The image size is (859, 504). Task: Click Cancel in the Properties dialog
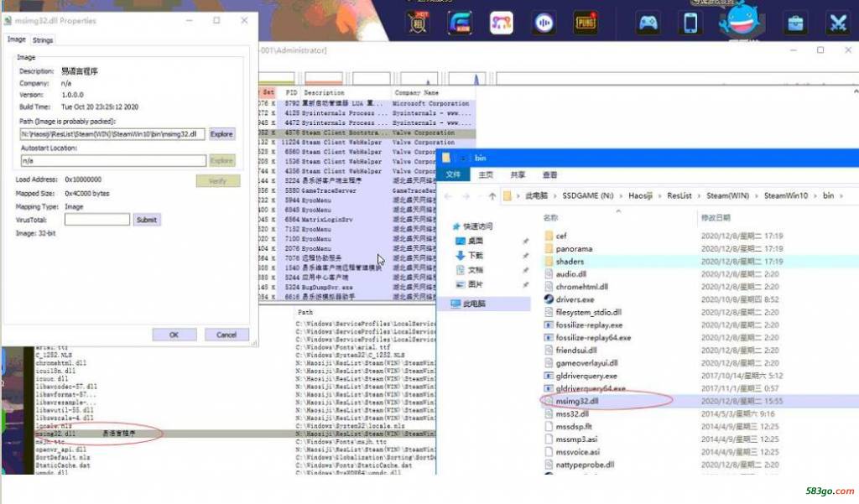(226, 335)
